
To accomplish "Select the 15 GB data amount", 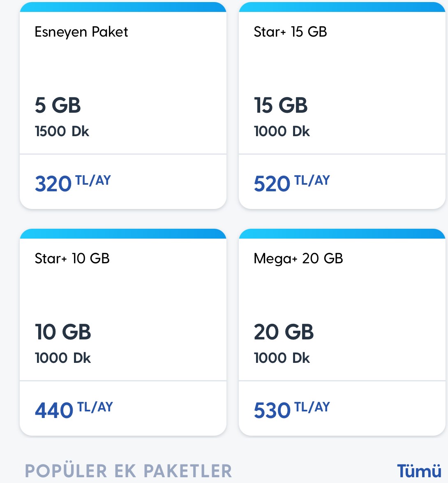I will pos(281,105).
